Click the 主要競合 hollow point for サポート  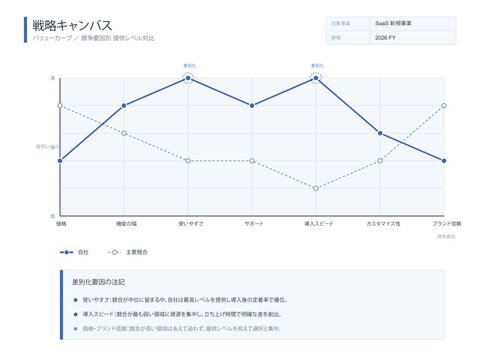coord(252,161)
